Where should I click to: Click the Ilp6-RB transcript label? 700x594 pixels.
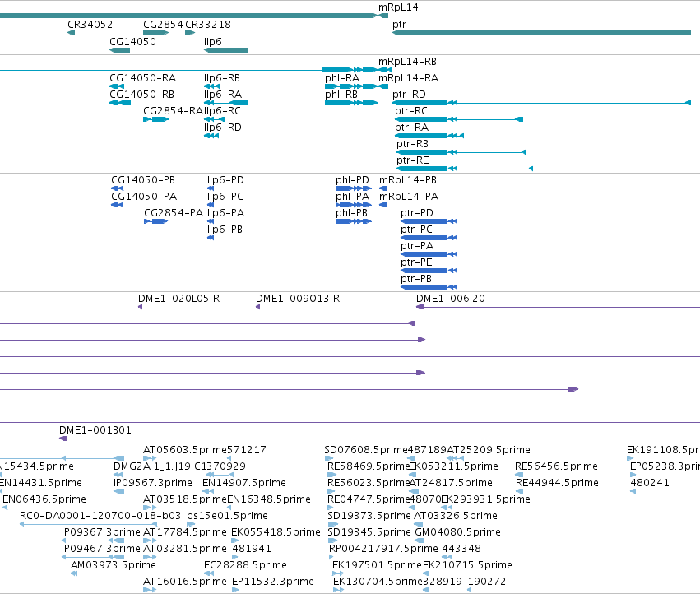coord(222,78)
